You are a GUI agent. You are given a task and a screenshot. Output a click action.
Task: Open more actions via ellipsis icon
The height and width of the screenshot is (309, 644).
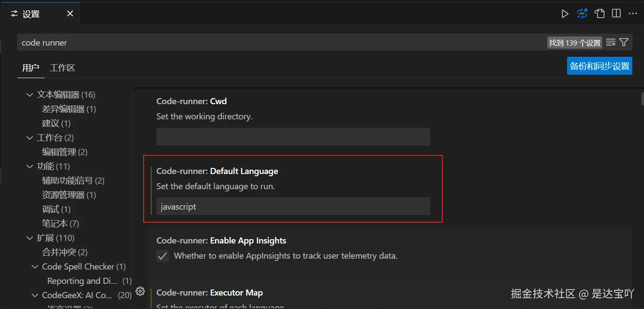pos(633,13)
